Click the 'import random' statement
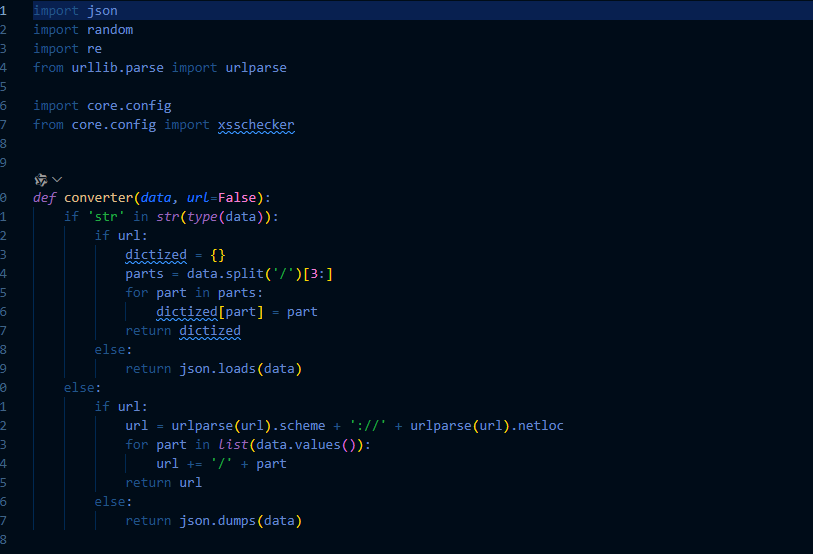 [x=83, y=29]
